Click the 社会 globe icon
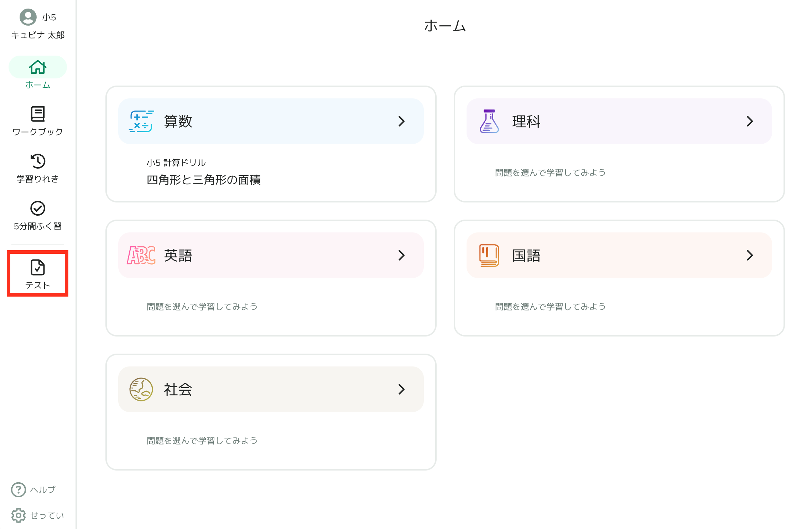This screenshot has height=529, width=812. (141, 389)
